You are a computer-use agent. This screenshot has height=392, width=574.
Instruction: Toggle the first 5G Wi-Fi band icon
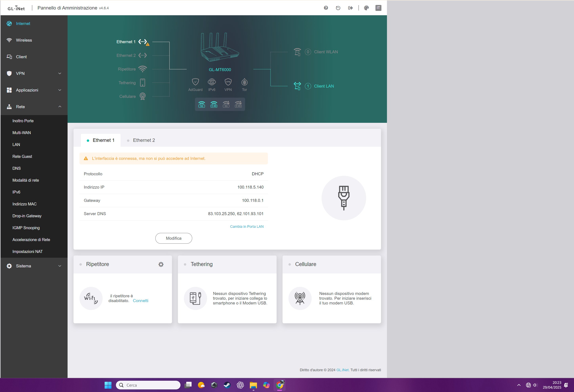pyautogui.click(x=202, y=104)
